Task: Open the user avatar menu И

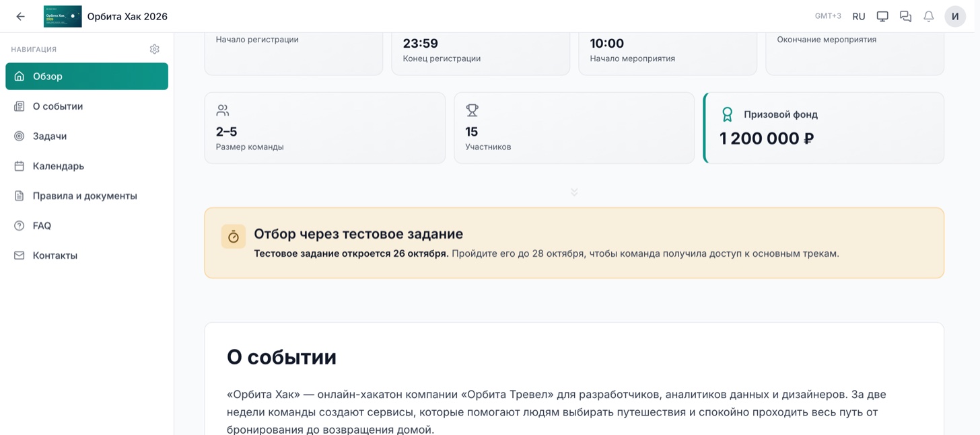Action: pyautogui.click(x=955, y=16)
